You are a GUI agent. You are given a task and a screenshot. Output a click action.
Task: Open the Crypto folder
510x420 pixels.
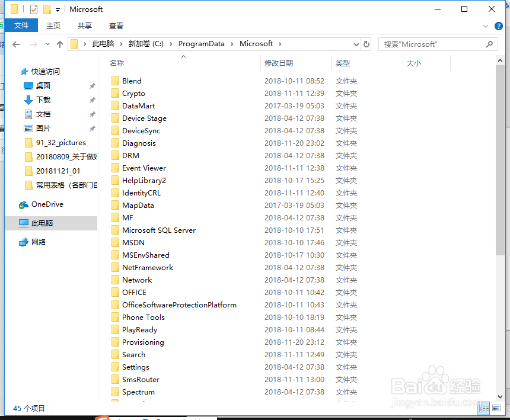(135, 93)
